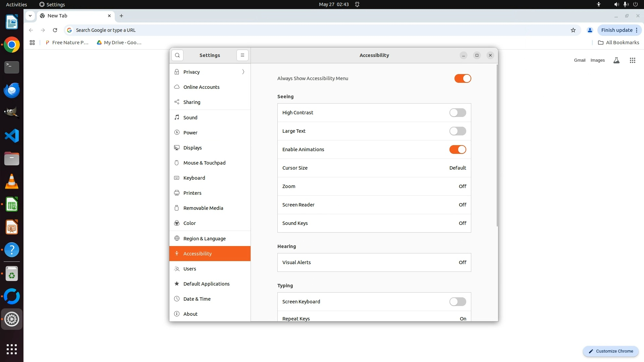644x362 pixels.
Task: Enable the Large Text switch
Action: coord(458,131)
